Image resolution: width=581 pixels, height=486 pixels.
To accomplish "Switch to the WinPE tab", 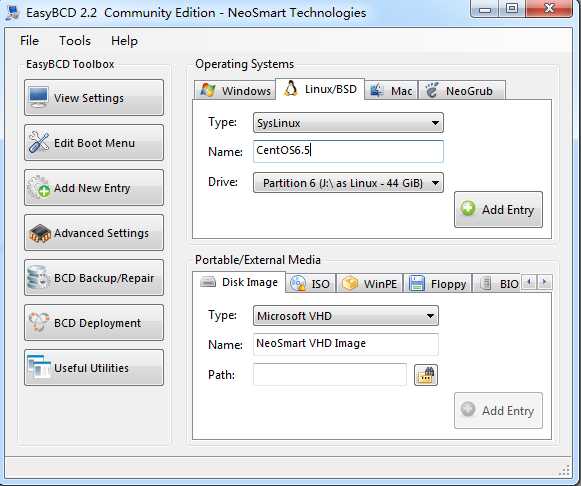I will (x=369, y=284).
